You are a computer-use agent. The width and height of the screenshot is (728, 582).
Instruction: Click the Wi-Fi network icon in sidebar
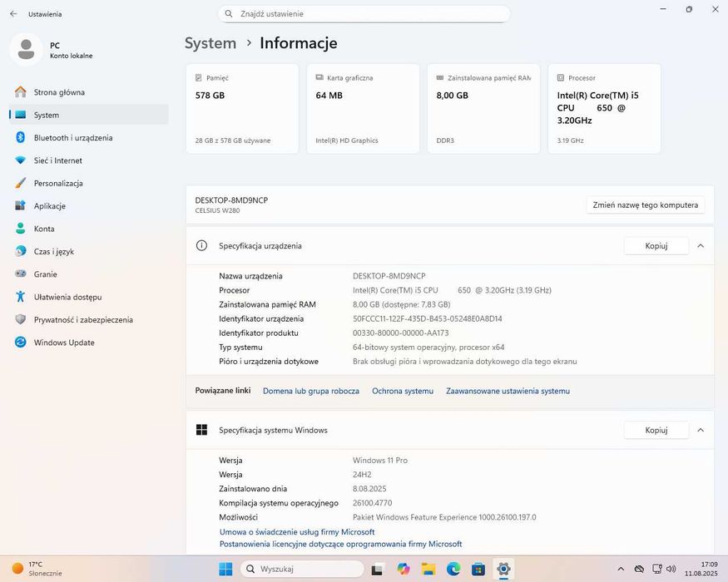[21, 160]
